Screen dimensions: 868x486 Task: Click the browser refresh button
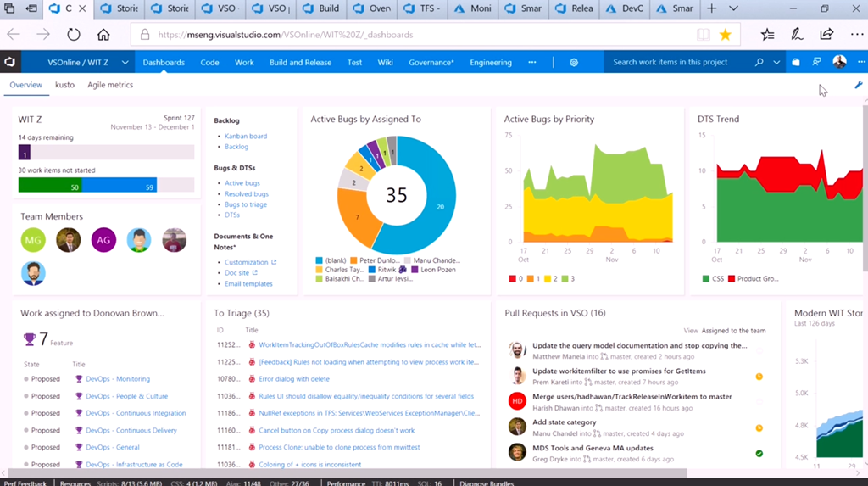tap(74, 35)
